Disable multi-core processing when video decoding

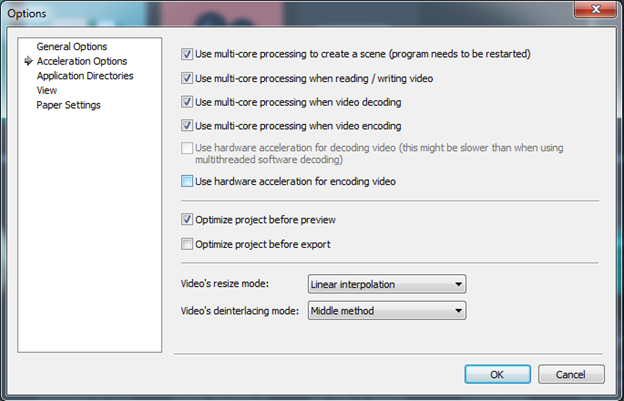(187, 102)
